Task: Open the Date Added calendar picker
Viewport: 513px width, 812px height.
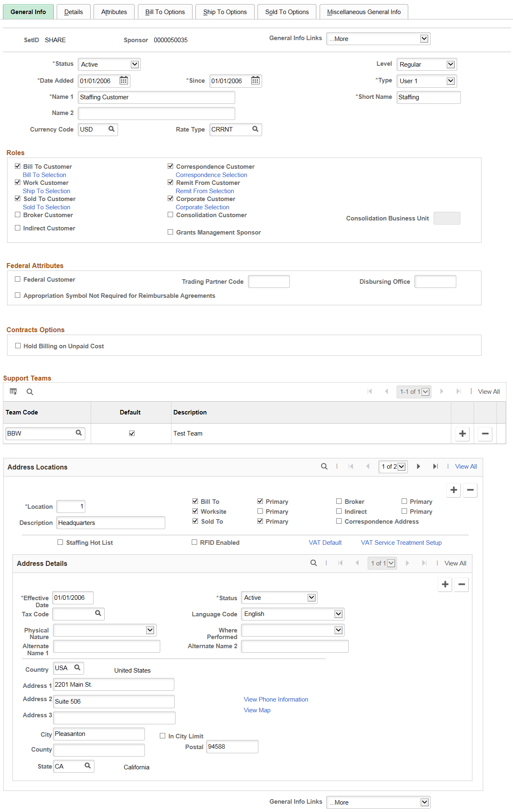Action: click(x=124, y=81)
